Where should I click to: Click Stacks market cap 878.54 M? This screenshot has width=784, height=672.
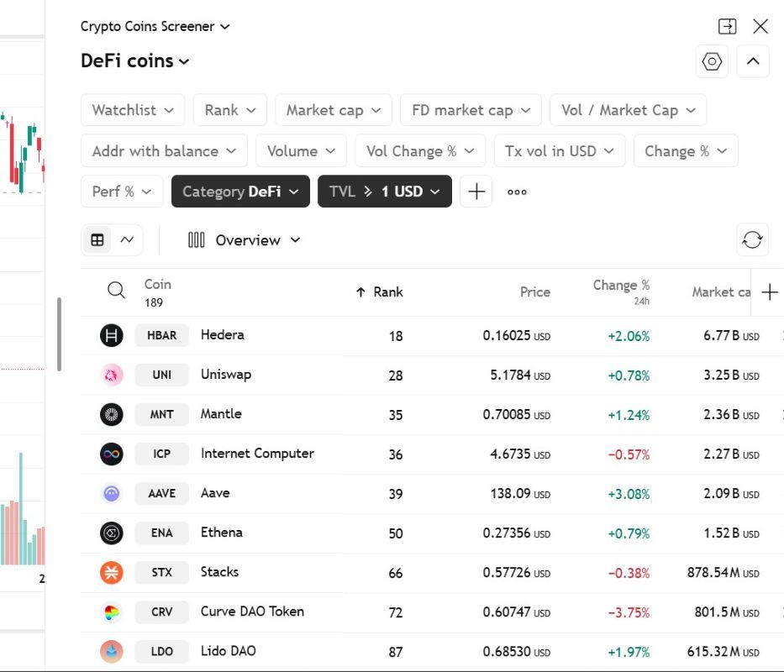[723, 573]
